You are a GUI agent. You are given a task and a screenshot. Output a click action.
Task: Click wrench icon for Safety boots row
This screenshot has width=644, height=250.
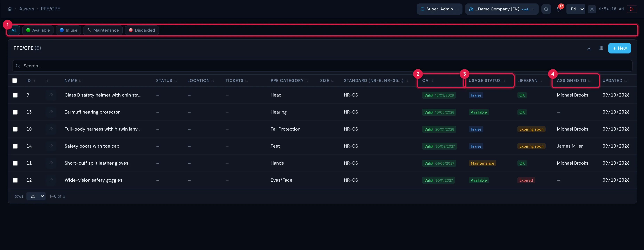pos(50,146)
